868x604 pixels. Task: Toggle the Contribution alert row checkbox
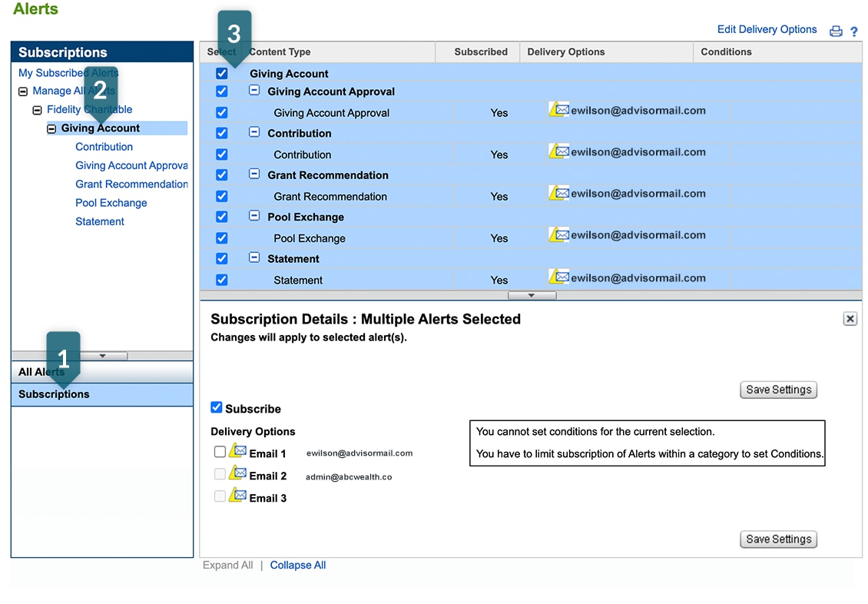pos(221,154)
